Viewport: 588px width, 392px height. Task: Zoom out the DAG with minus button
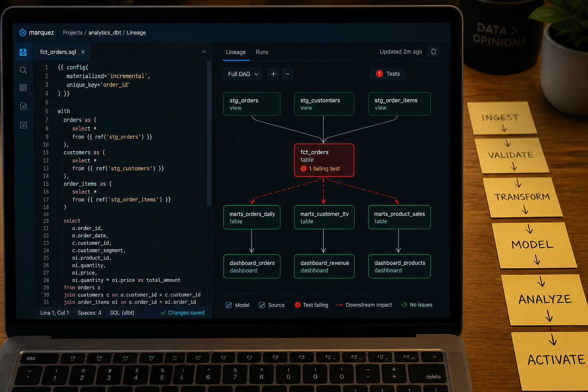tap(287, 74)
